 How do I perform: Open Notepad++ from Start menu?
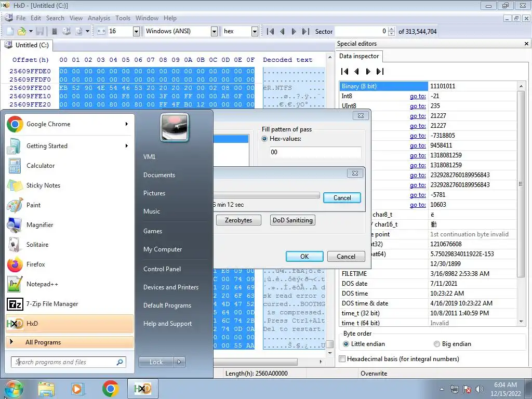tap(70, 284)
